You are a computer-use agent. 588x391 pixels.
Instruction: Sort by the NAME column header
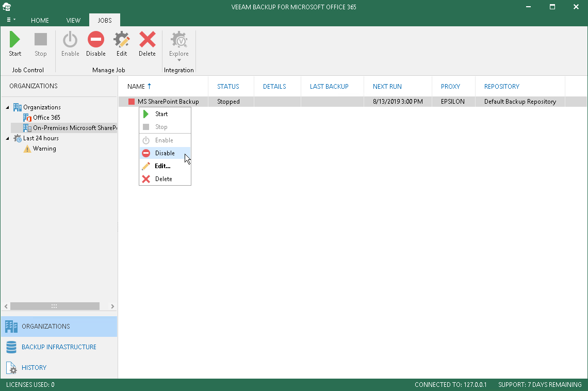pyautogui.click(x=136, y=87)
